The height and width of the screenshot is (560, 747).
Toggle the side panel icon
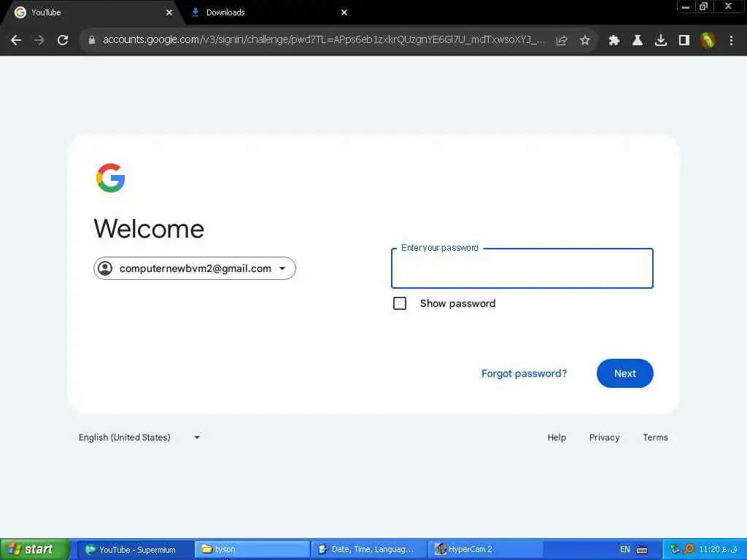(x=684, y=41)
